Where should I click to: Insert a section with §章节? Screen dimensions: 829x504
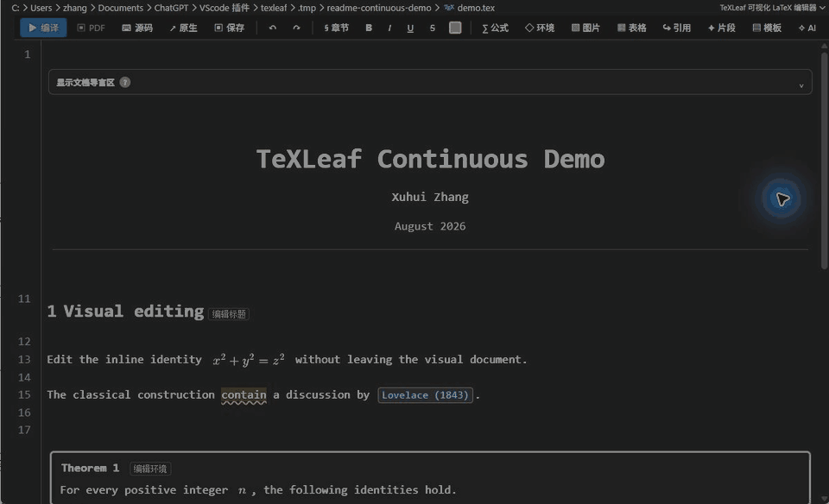pyautogui.click(x=336, y=28)
